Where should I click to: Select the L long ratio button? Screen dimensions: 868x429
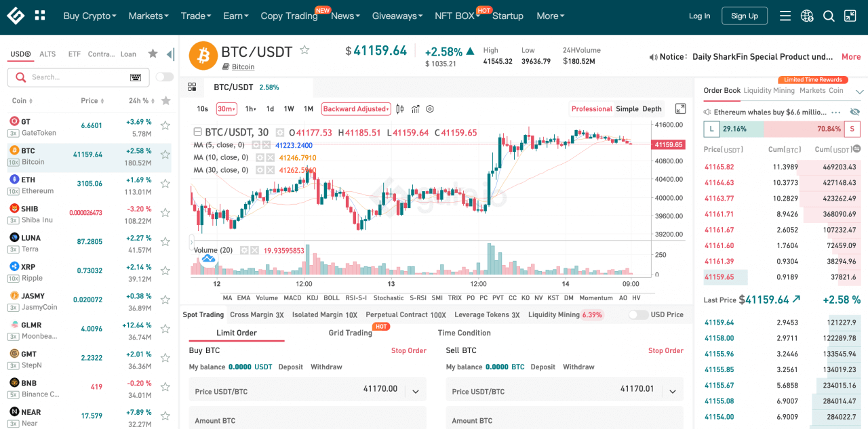[x=711, y=129]
